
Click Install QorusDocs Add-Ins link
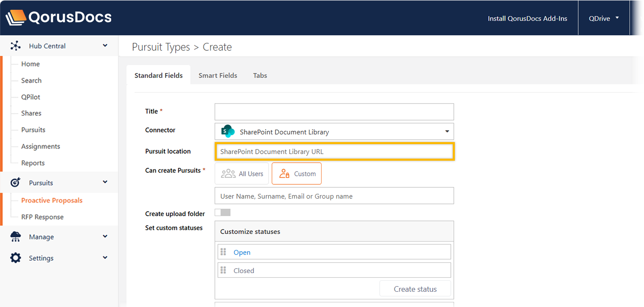[x=527, y=18]
